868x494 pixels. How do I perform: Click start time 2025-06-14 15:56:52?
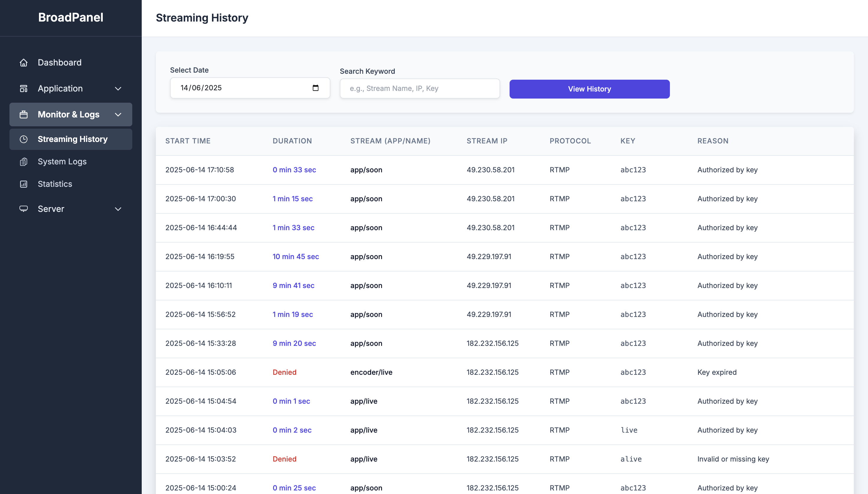[x=200, y=315]
